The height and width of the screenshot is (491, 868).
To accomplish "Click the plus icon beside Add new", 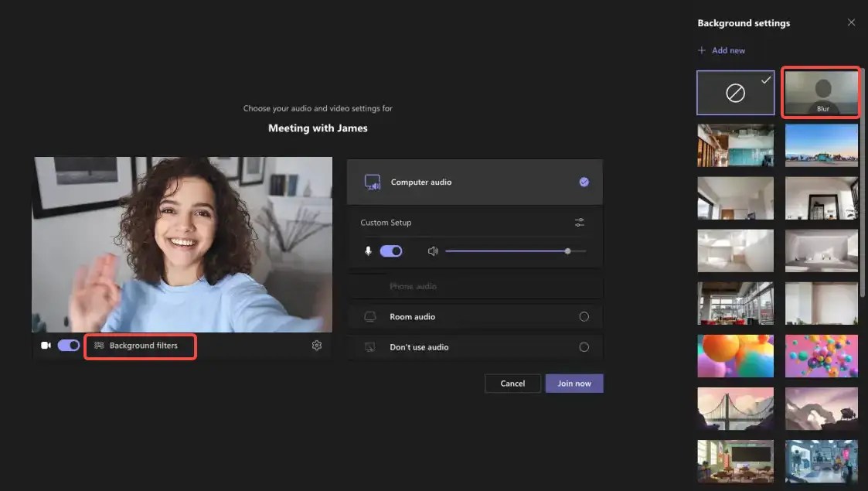I will pyautogui.click(x=702, y=49).
